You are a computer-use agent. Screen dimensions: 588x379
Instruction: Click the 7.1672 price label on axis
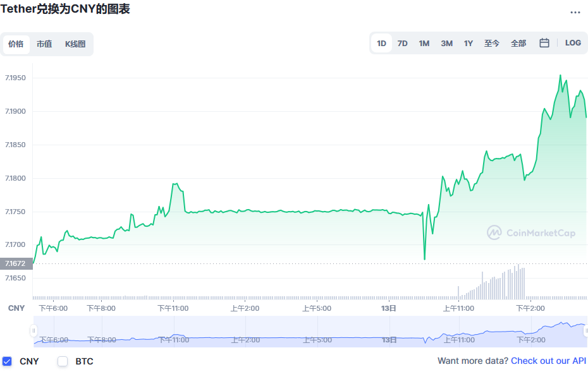16,263
